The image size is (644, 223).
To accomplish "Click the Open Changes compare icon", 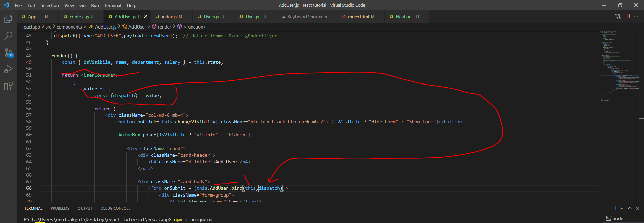I will [x=618, y=16].
